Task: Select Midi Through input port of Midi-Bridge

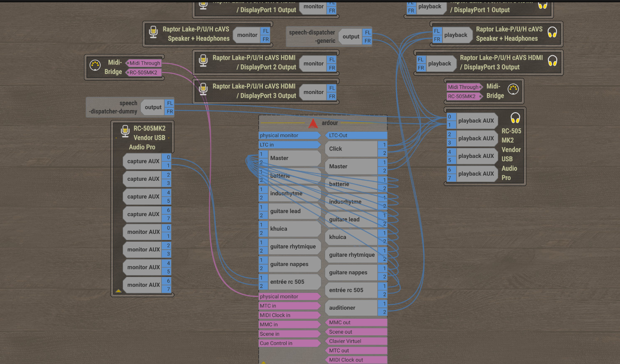Action: pyautogui.click(x=464, y=87)
